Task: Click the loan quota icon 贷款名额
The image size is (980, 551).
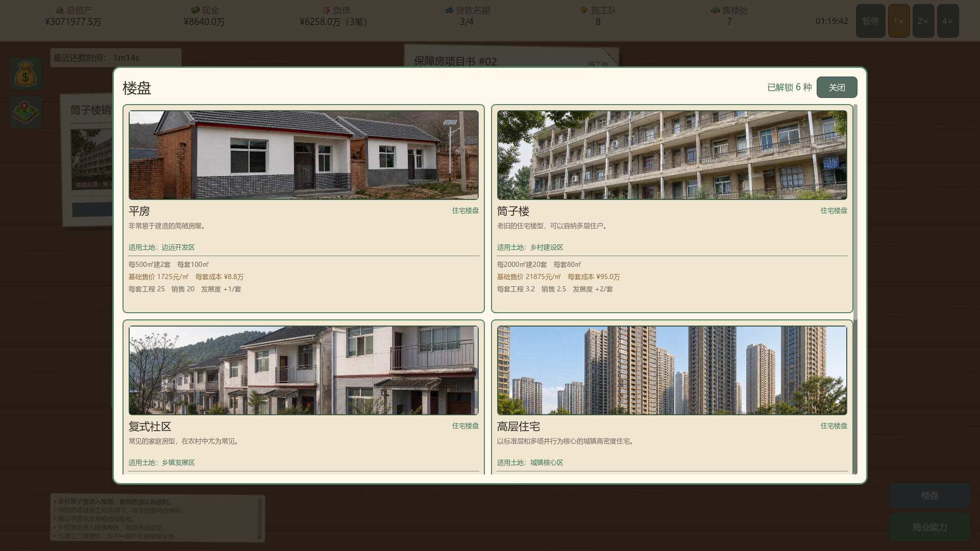Action: (x=449, y=10)
